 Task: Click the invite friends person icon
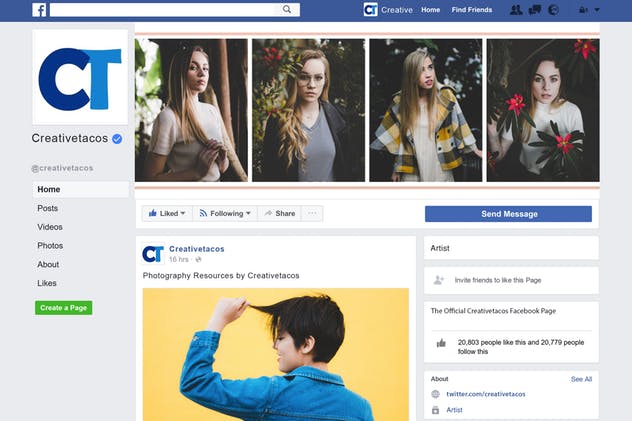(x=439, y=280)
